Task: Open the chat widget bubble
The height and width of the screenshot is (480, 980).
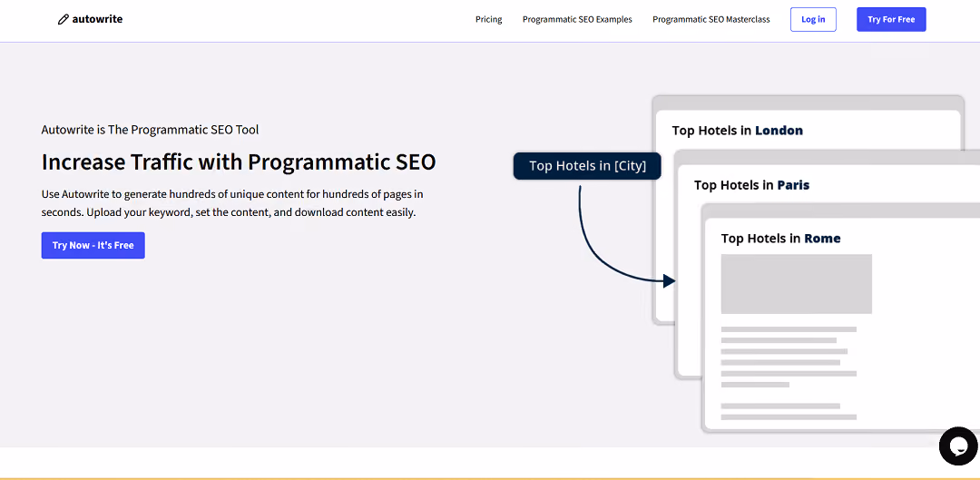Action: click(x=958, y=446)
